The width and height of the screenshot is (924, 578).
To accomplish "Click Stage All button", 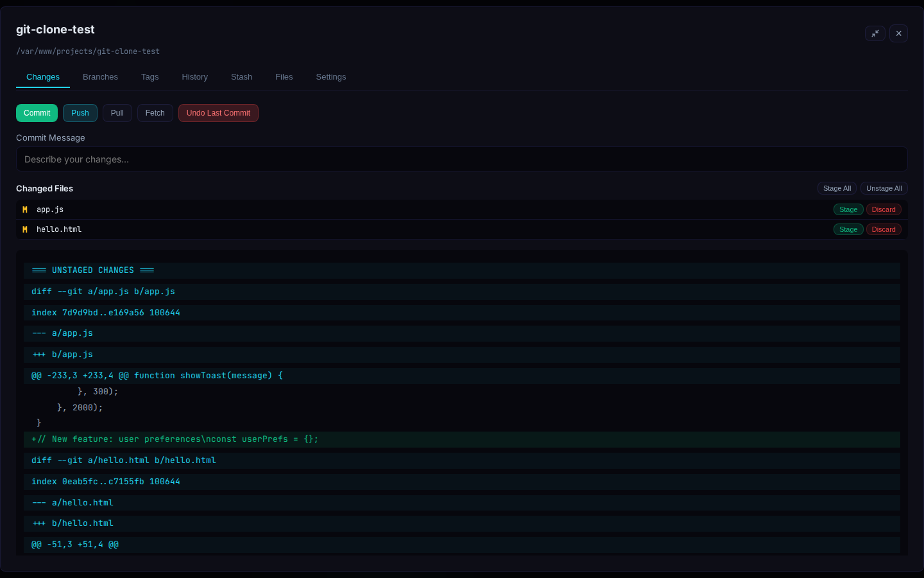I will [837, 188].
